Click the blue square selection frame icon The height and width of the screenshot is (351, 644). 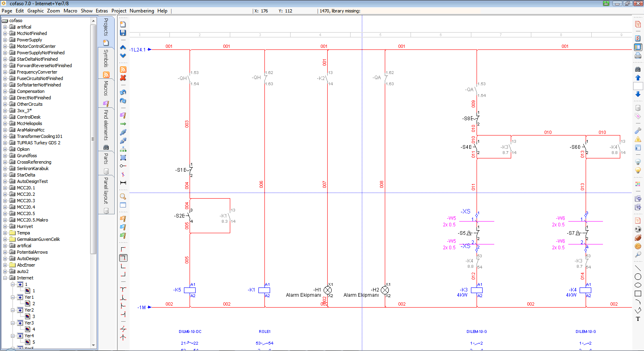click(x=123, y=158)
